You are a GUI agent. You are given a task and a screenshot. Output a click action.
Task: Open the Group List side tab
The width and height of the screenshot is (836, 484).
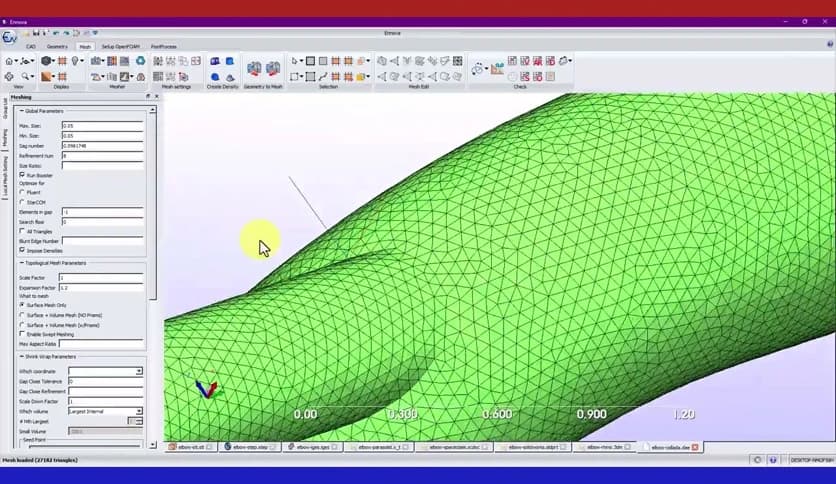point(5,108)
